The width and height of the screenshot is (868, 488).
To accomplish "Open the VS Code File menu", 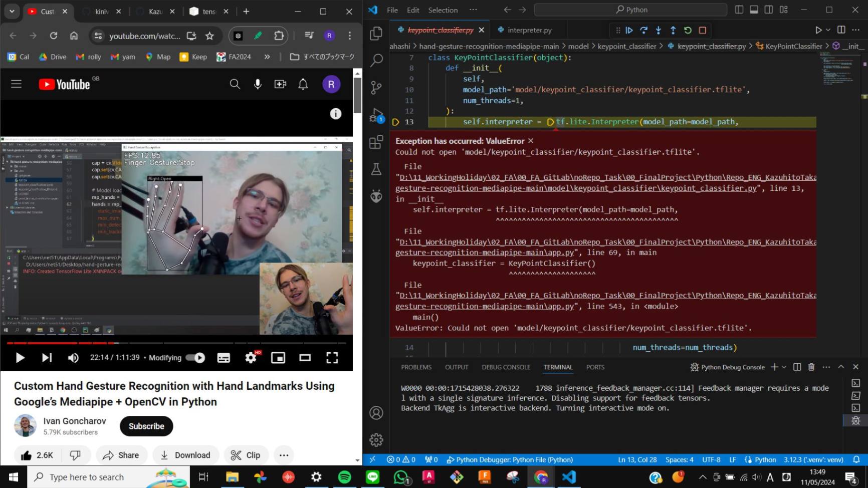I will click(392, 10).
